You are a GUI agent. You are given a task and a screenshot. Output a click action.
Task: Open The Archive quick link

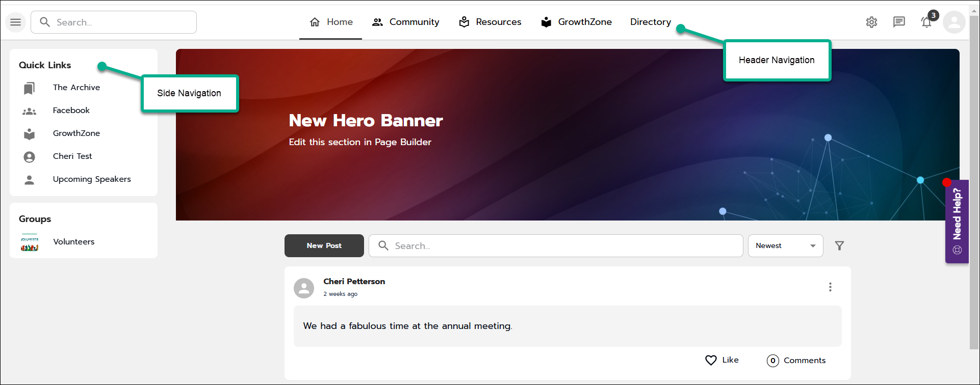click(76, 88)
